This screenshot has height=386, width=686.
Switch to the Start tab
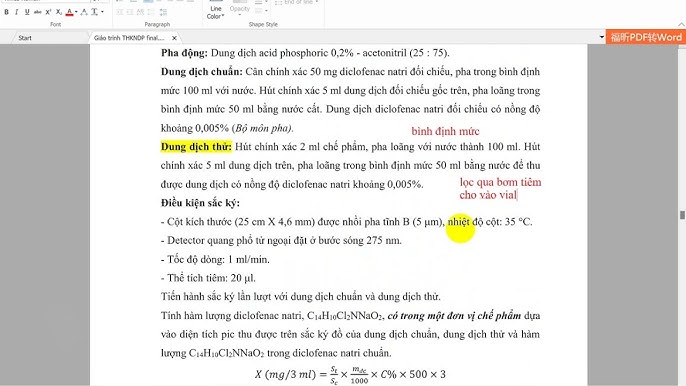25,38
